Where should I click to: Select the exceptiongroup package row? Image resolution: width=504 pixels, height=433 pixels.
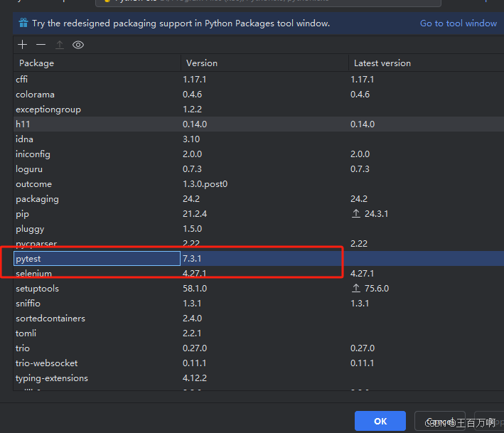click(259, 109)
